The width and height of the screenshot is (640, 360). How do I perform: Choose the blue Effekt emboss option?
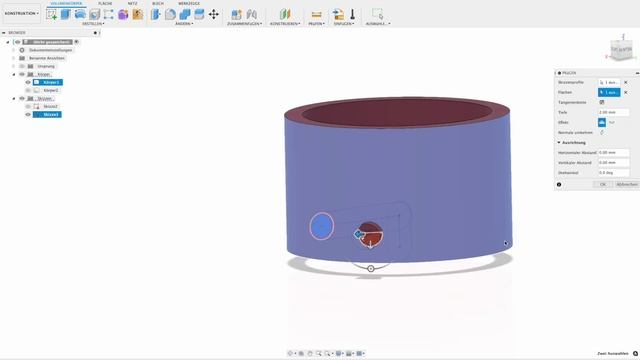pyautogui.click(x=602, y=122)
